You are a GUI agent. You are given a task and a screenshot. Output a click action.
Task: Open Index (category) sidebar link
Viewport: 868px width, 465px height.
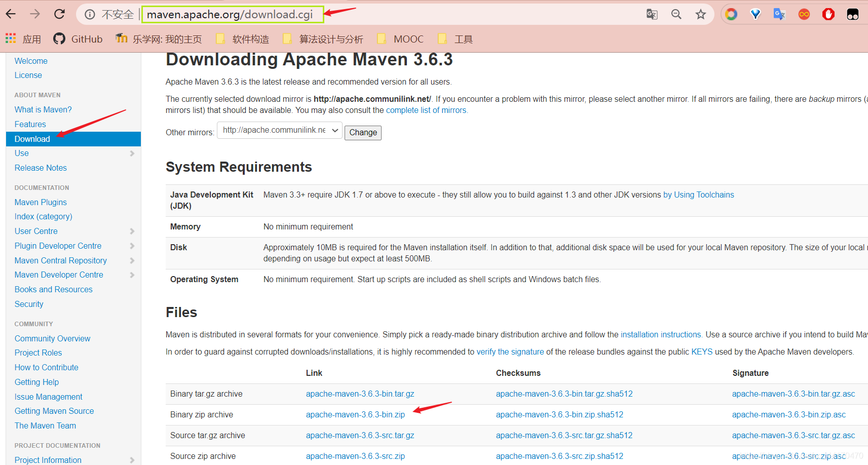click(44, 216)
